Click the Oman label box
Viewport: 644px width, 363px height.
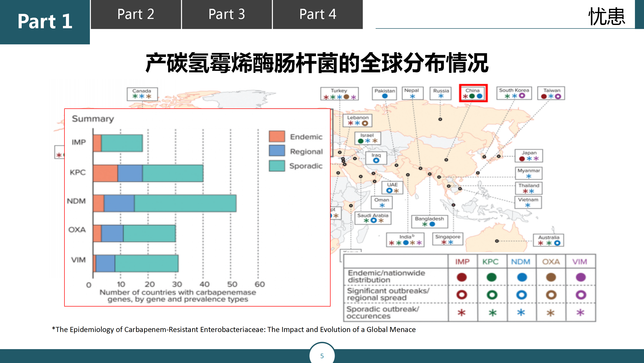382,203
